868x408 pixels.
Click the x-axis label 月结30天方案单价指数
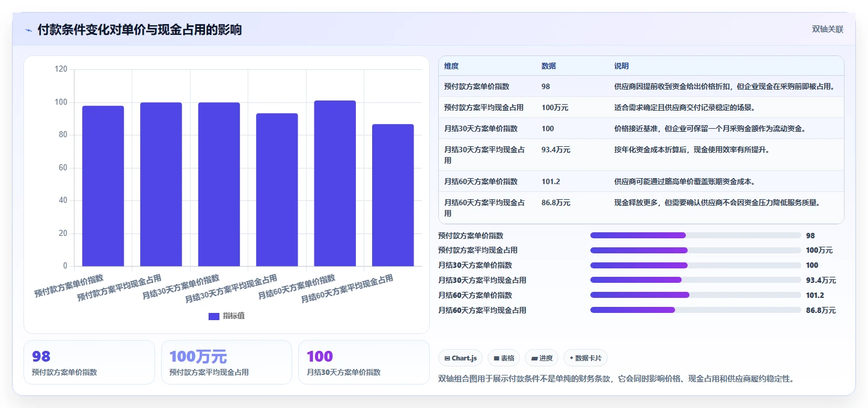coord(181,288)
